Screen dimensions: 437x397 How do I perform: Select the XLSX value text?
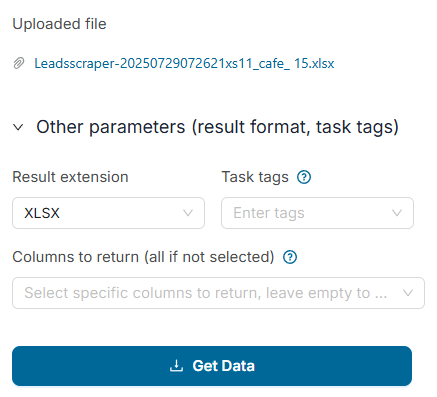(42, 213)
